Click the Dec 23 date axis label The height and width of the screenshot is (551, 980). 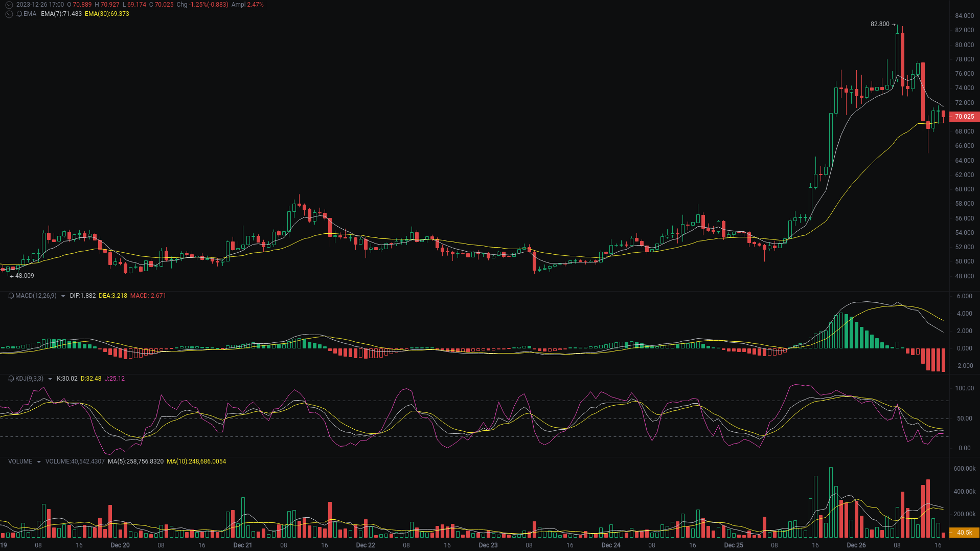coord(488,545)
